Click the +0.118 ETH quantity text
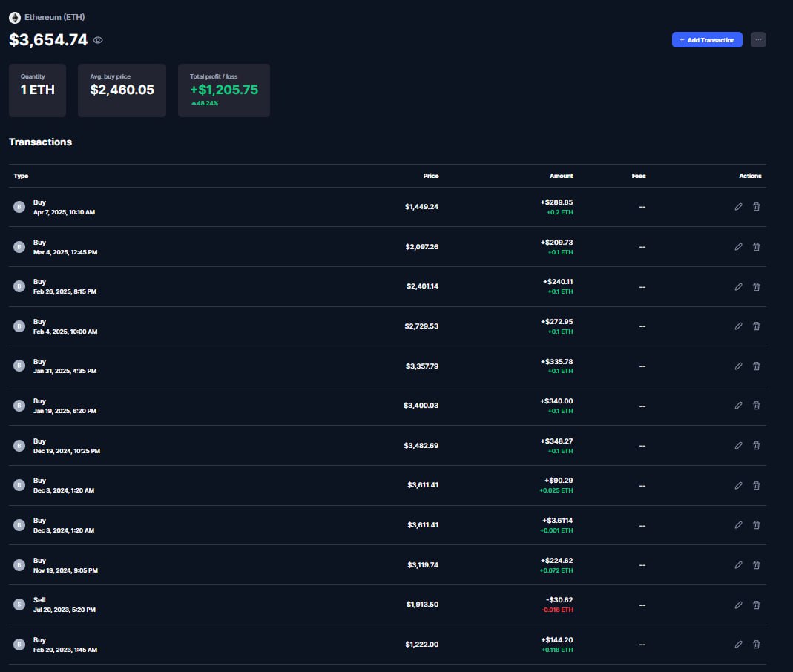The width and height of the screenshot is (793, 672). (x=557, y=650)
